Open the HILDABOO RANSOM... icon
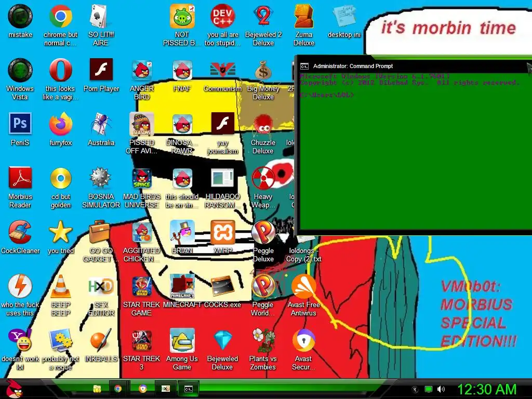Screen dimensions: 532x399 tap(222, 178)
